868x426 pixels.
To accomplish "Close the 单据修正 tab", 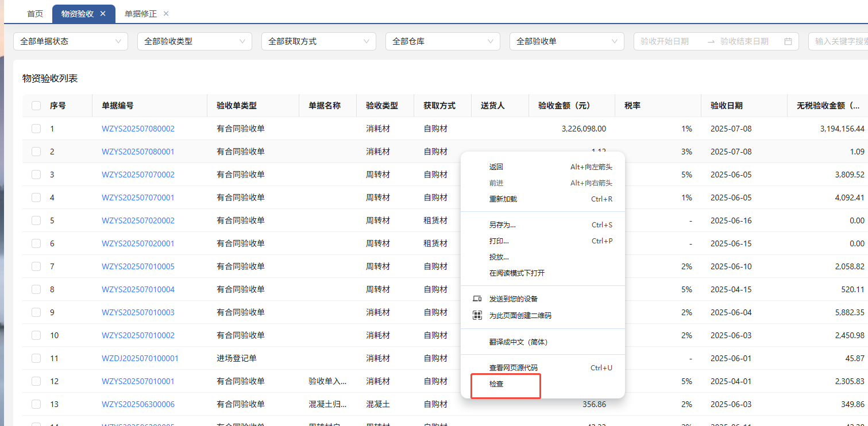I will click(x=166, y=14).
